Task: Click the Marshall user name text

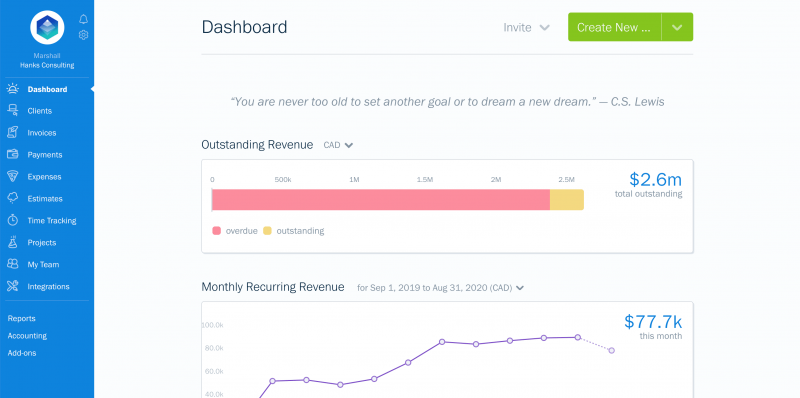Action: click(47, 56)
